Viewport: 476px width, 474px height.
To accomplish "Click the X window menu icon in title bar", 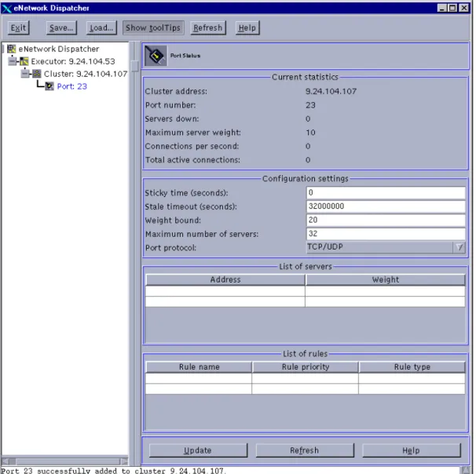I will click(7, 8).
